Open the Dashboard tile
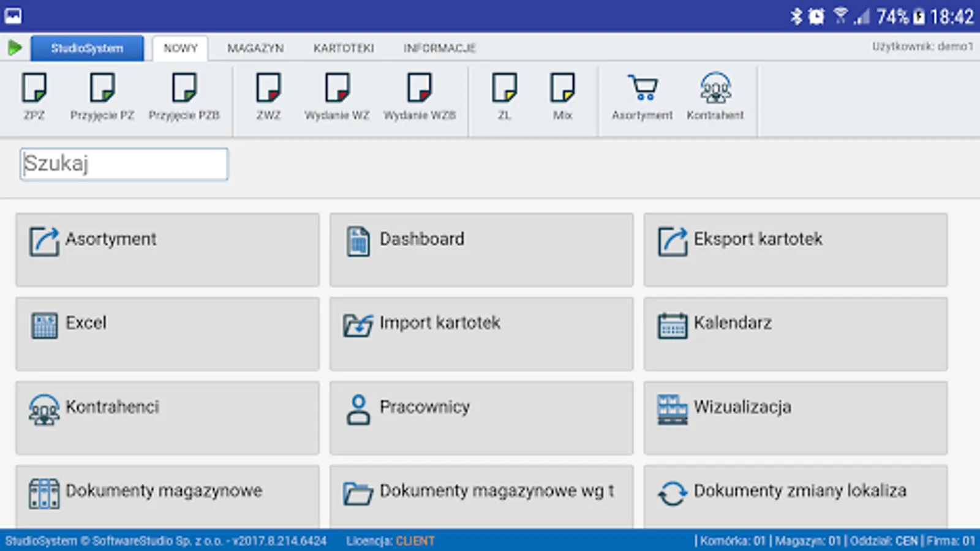This screenshot has width=980, height=551. (481, 250)
